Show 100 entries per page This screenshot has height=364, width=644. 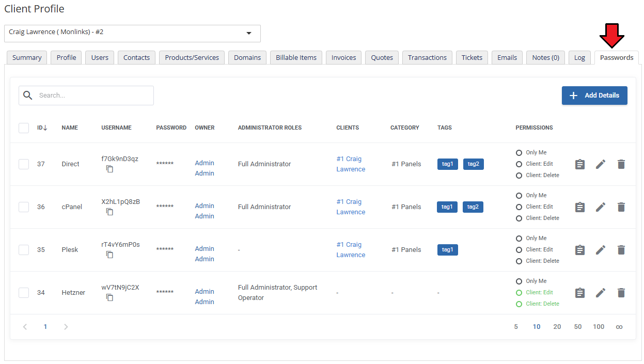click(599, 327)
